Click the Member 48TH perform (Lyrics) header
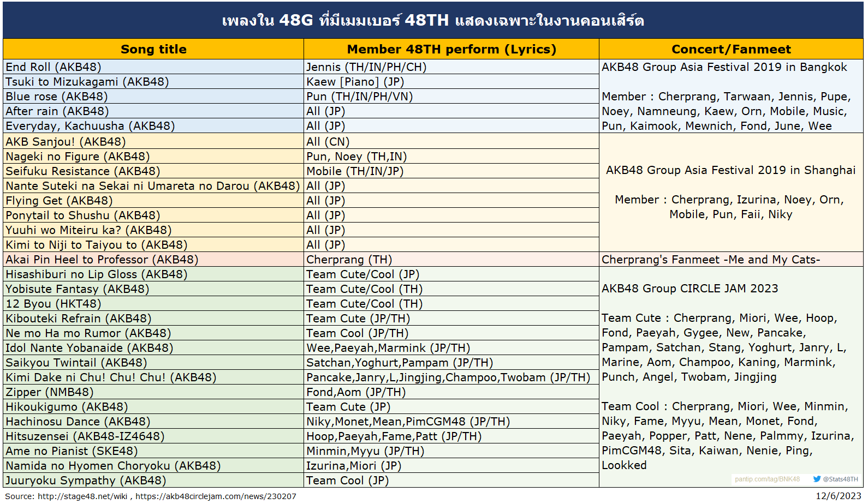This screenshot has height=504, width=868. coord(451,49)
